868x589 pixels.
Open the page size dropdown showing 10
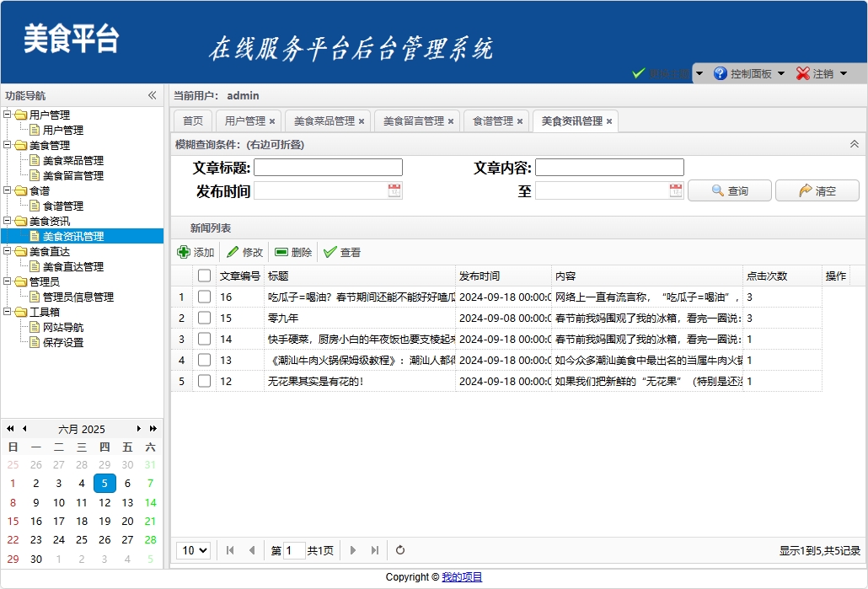(193, 550)
